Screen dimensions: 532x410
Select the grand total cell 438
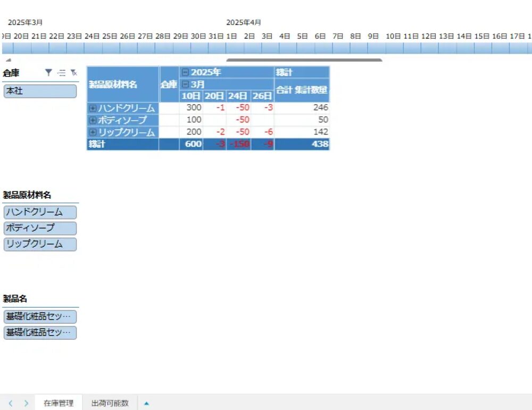click(x=302, y=144)
